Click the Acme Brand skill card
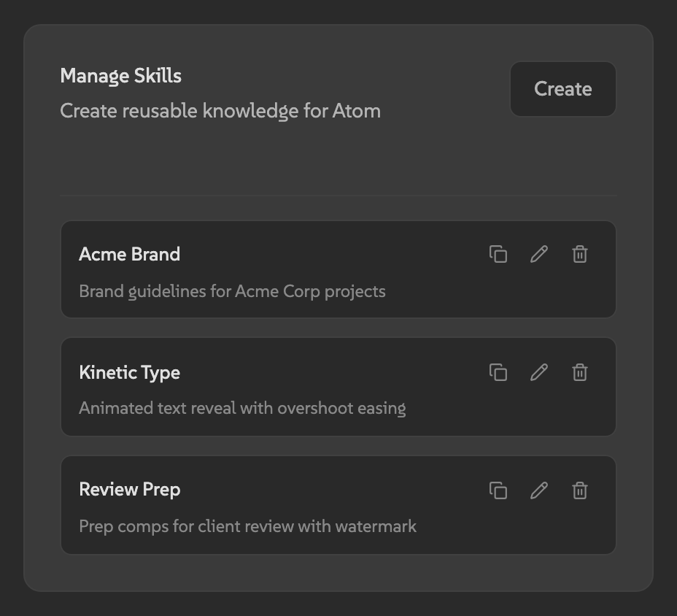The width and height of the screenshot is (677, 616). click(338, 269)
